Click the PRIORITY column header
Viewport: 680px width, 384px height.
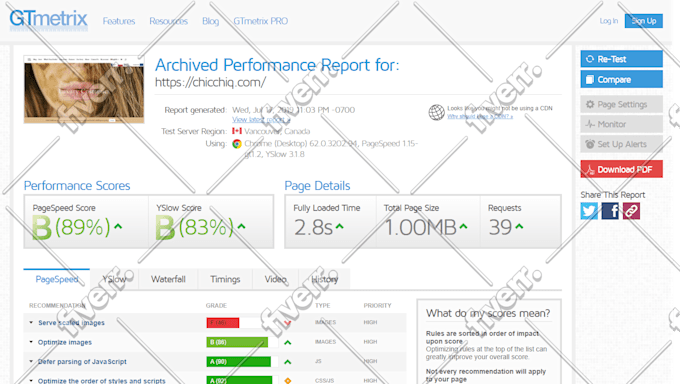tap(377, 305)
